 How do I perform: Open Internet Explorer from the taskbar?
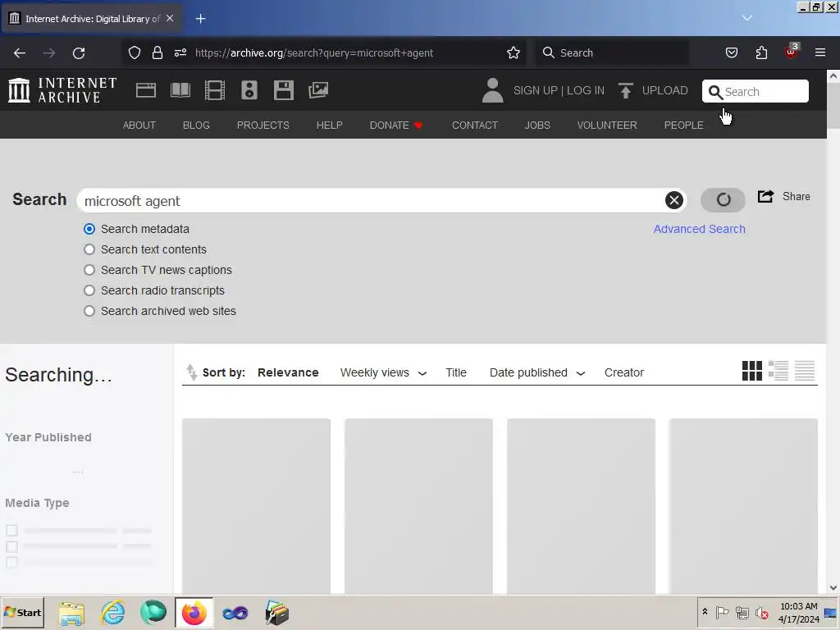[x=113, y=612]
